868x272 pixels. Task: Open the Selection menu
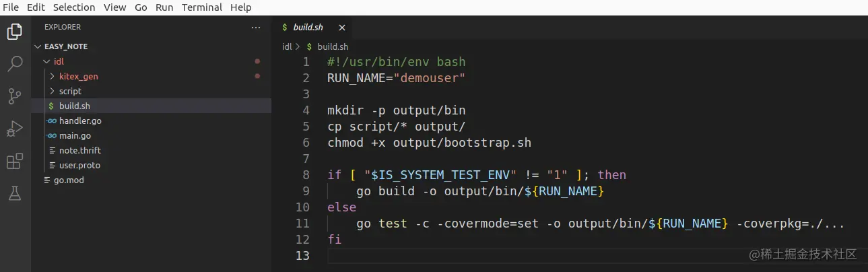(x=74, y=7)
